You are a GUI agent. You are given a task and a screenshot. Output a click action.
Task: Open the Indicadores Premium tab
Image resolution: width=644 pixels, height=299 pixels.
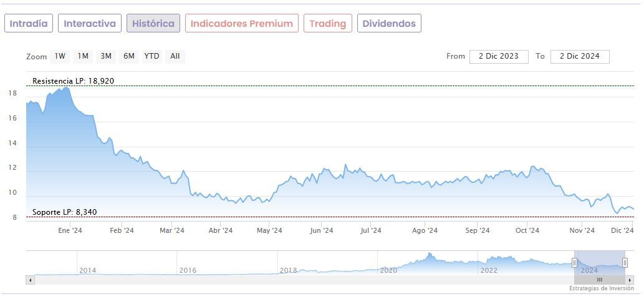pyautogui.click(x=241, y=24)
